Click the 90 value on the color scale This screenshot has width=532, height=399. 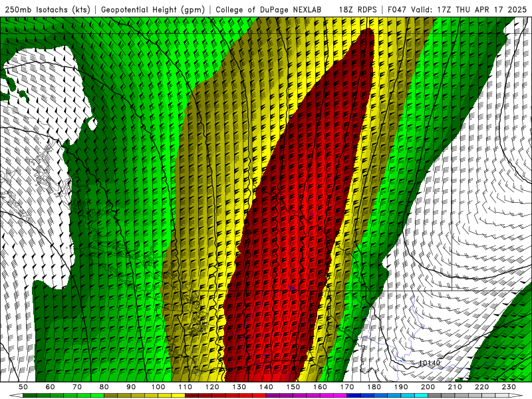[x=131, y=387]
